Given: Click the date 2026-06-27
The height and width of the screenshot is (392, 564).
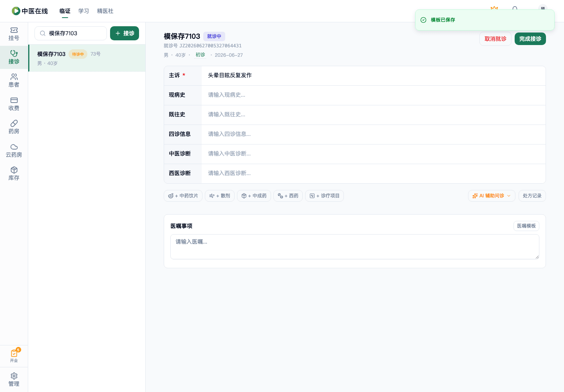Looking at the screenshot, I should coord(229,55).
